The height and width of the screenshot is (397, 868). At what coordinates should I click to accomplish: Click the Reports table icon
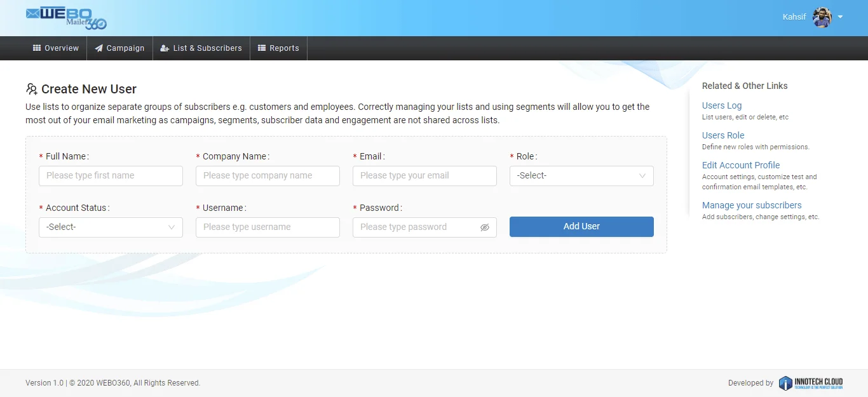pyautogui.click(x=262, y=48)
